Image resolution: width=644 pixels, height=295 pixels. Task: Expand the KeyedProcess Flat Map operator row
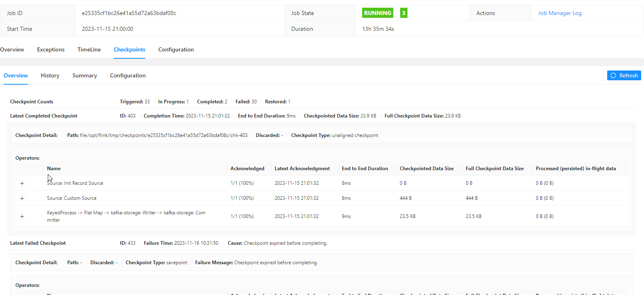point(22,216)
